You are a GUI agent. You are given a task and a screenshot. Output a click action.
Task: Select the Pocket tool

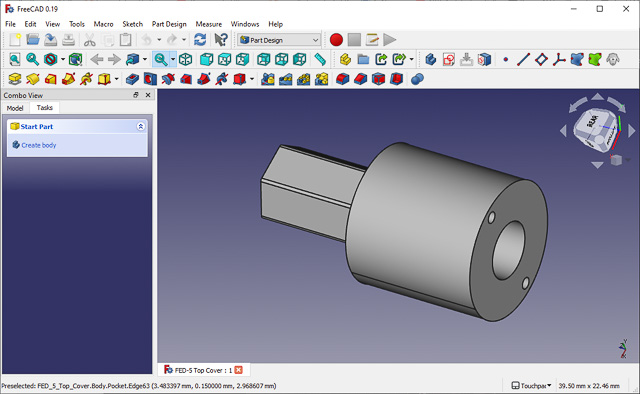(132, 79)
